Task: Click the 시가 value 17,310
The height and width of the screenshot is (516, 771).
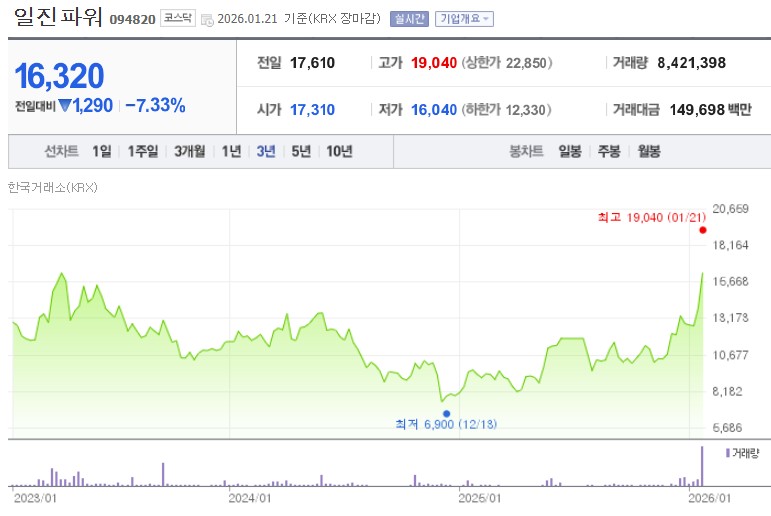Action: point(312,110)
